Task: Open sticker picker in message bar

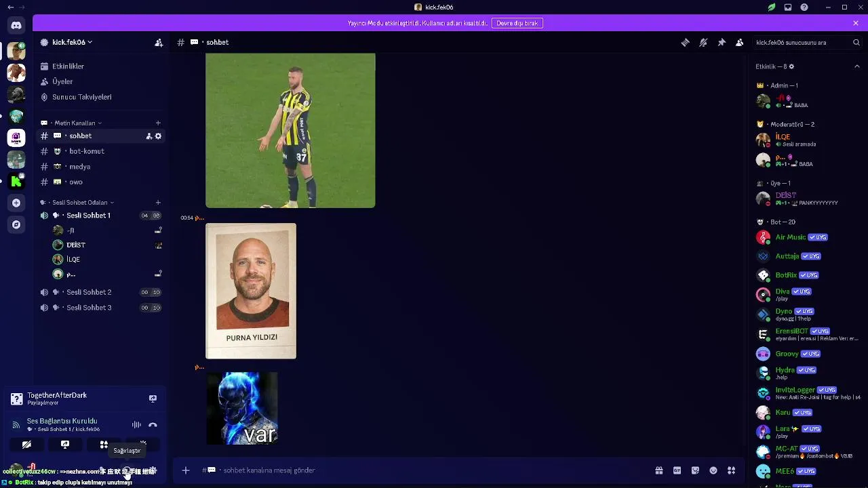Action: tap(695, 470)
